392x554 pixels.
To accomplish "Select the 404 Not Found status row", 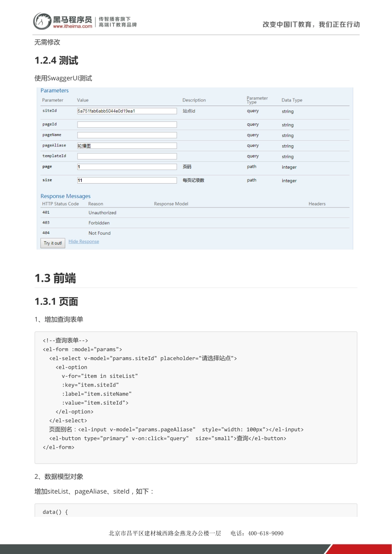I will tap(99, 233).
